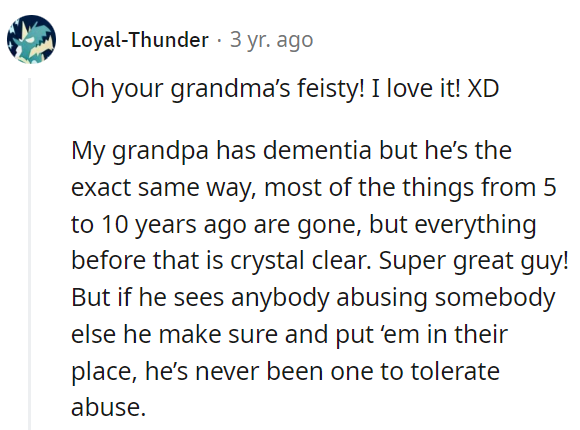
Task: Click the word 'tolerate' near the end
Action: coord(455,371)
